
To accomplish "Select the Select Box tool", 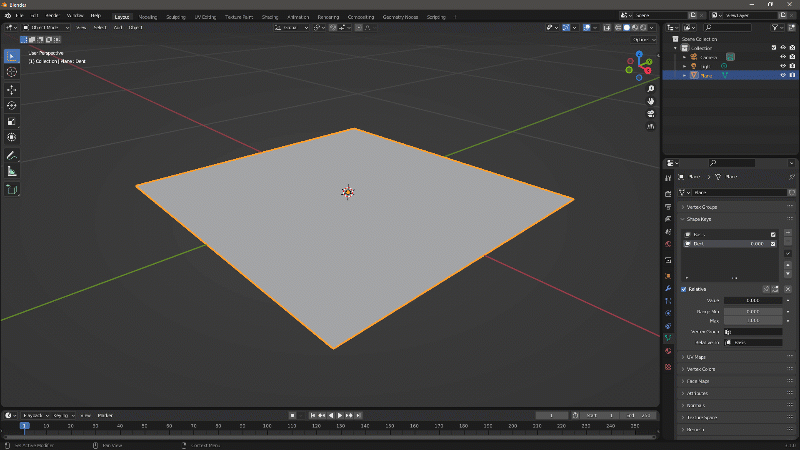I will pos(12,56).
